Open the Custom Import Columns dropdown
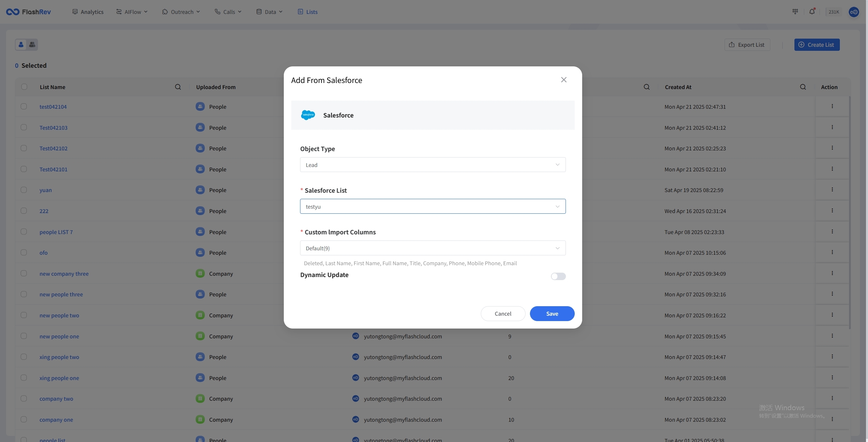This screenshot has height=442, width=868. [433, 248]
